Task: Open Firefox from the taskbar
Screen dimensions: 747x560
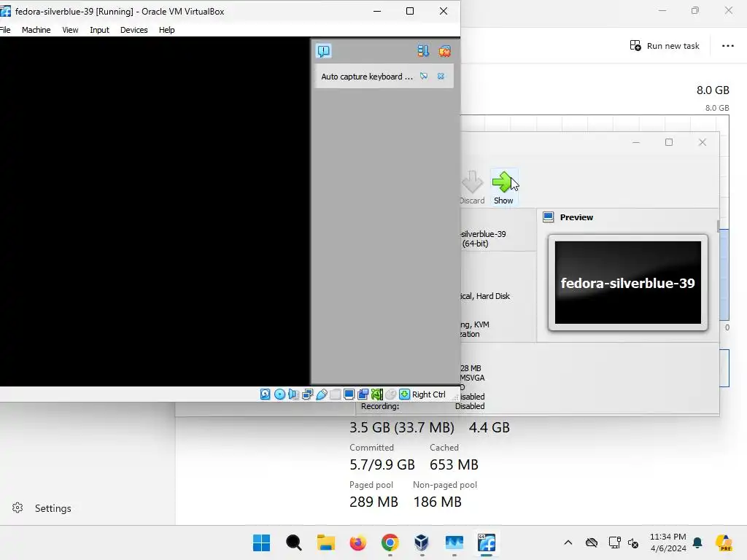Action: pyautogui.click(x=357, y=542)
